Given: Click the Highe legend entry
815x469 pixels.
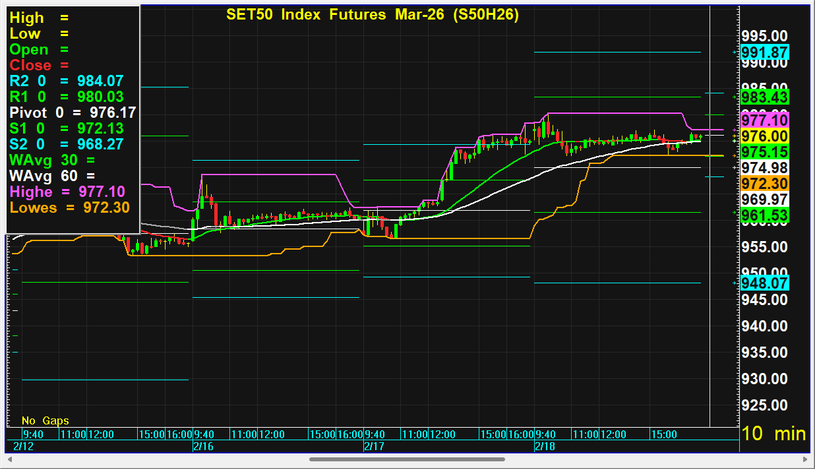Looking at the screenshot, I should pyautogui.click(x=66, y=191).
